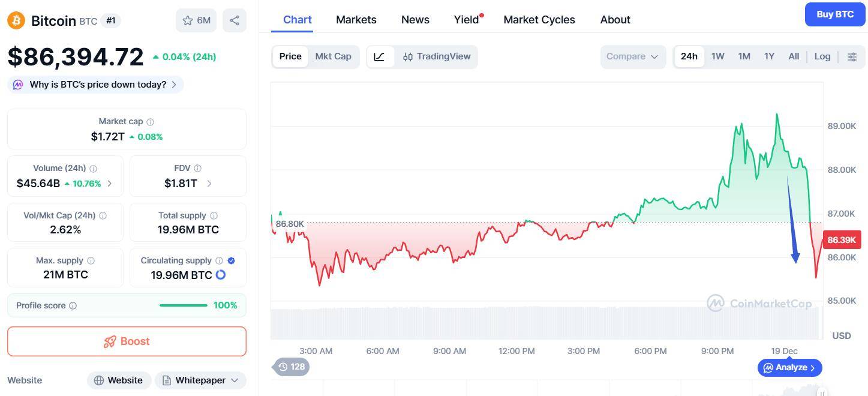Switch chart to Mkt Cap view
Image resolution: width=868 pixels, height=396 pixels.
(333, 56)
